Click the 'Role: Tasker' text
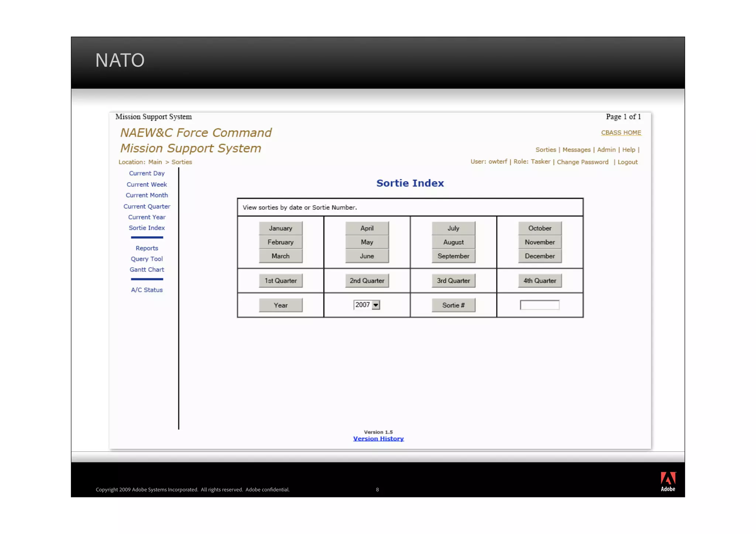The width and height of the screenshot is (756, 534). (532, 162)
